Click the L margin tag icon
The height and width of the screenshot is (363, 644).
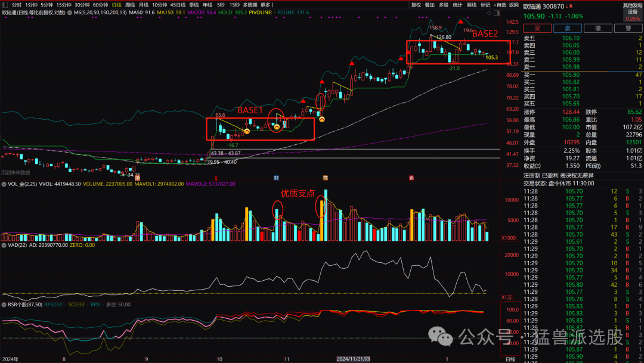pos(567,6)
